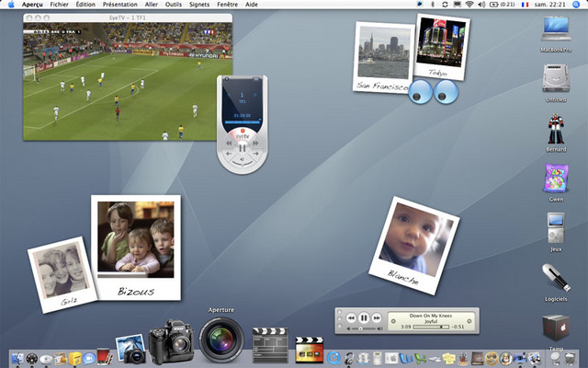This screenshot has width=588, height=368.
Task: Open the white iPod icon in the Dock
Action: coord(378,358)
